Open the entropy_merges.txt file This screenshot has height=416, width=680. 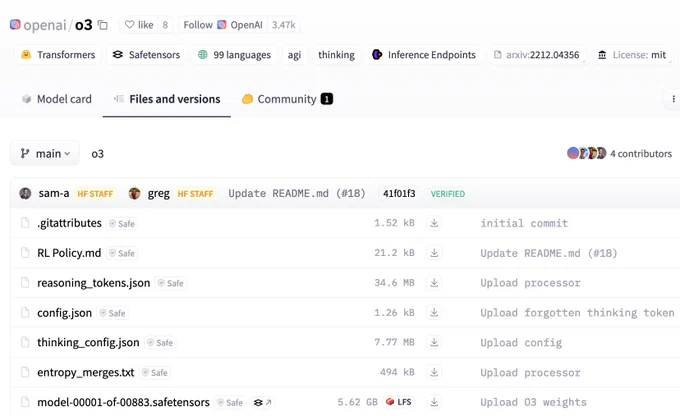86,373
